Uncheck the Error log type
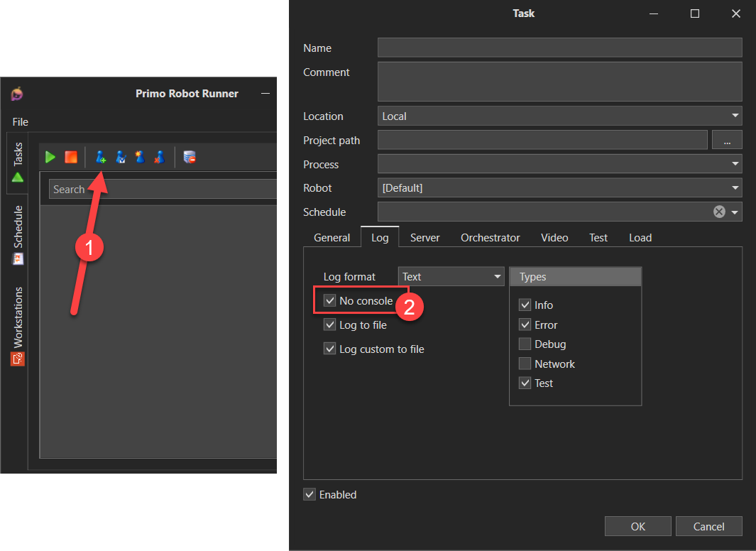The image size is (756, 551). [525, 324]
